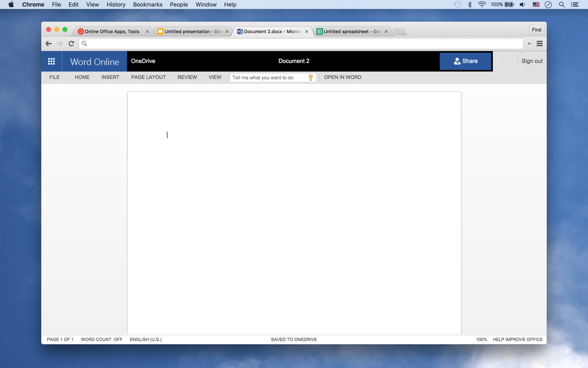Click the lightbulb icon beside Tell Me box
Viewport: 588px width, 368px height.
[311, 77]
